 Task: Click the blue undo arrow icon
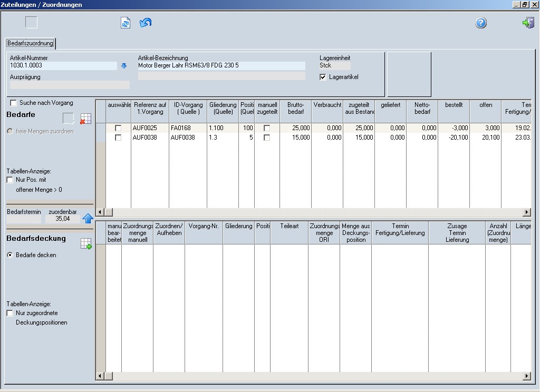click(146, 23)
